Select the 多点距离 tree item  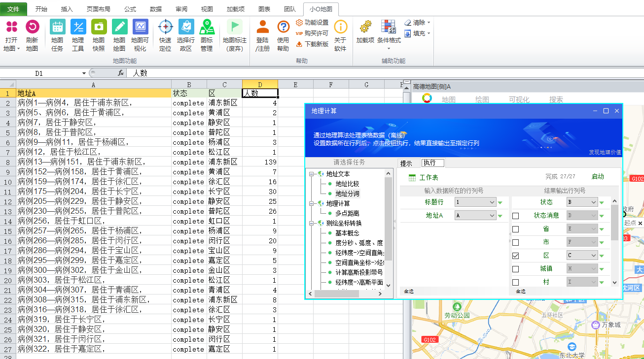[348, 213]
